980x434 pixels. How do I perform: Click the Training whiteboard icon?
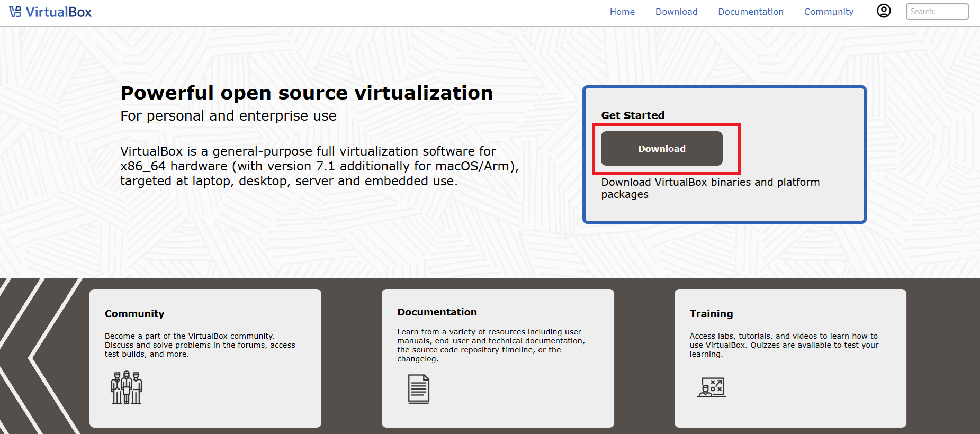click(712, 387)
